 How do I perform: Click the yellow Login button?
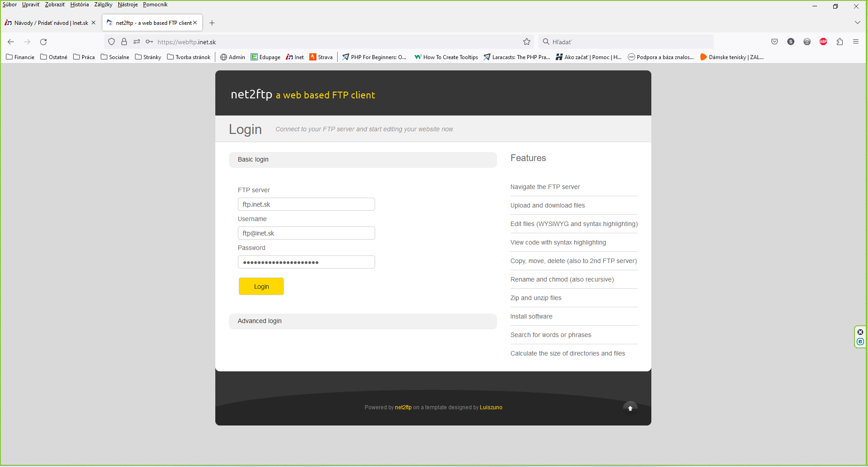[261, 287]
